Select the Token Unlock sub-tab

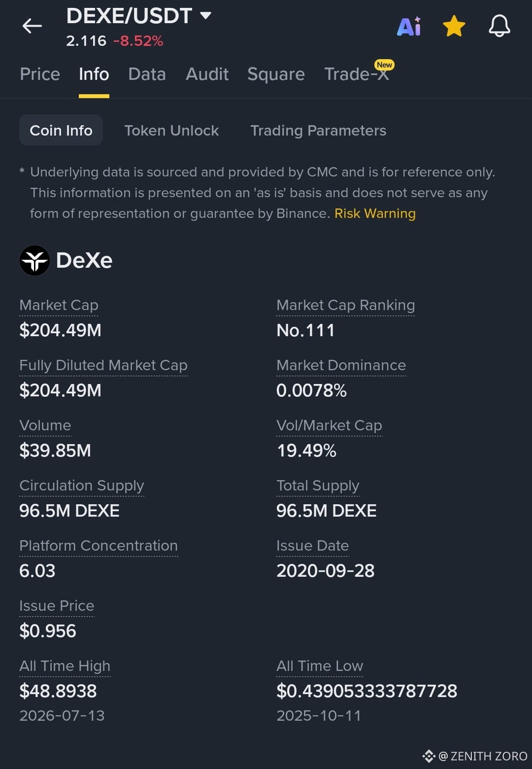[x=171, y=130]
